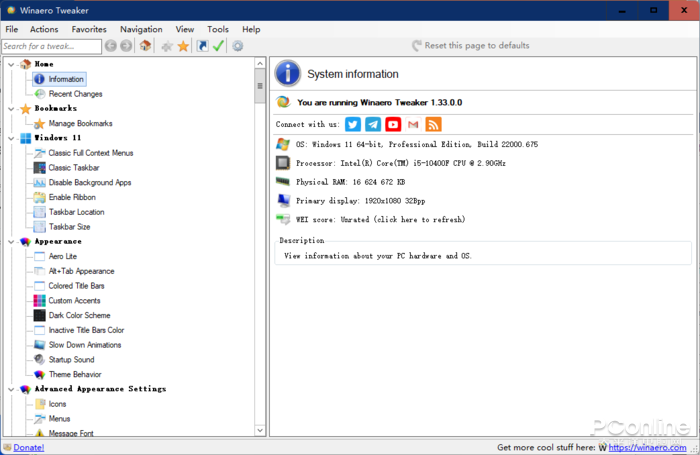Click the gold star bookmark icon
This screenshot has width=700, height=455.
pos(183,46)
